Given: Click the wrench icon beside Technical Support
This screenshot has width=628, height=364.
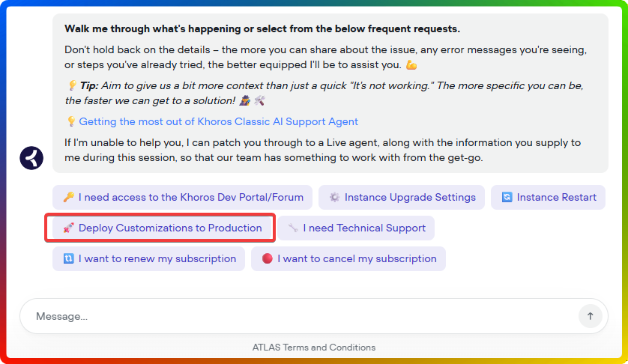Looking at the screenshot, I should click(x=293, y=228).
